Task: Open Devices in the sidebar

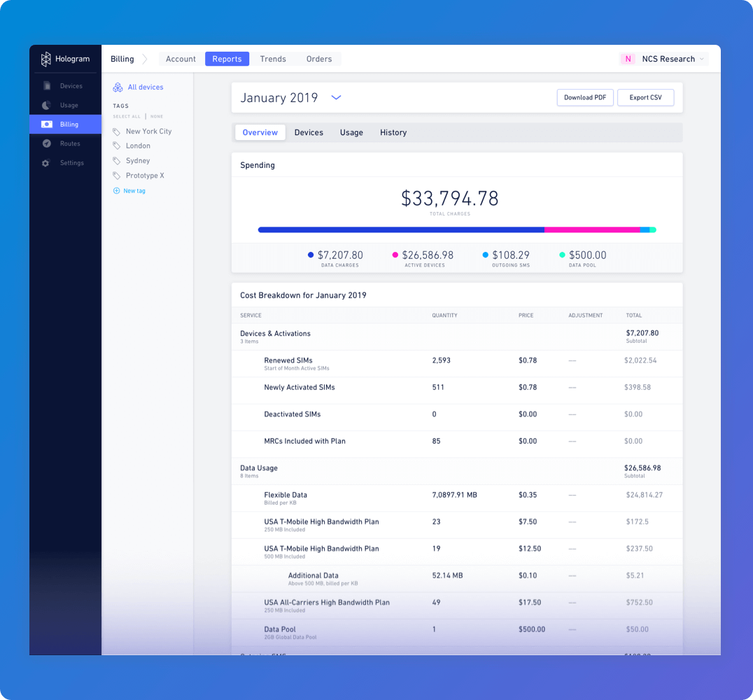Action: coord(65,86)
